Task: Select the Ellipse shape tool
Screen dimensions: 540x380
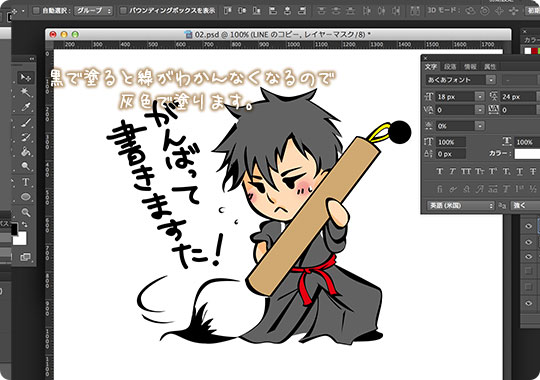Action: coord(25,197)
